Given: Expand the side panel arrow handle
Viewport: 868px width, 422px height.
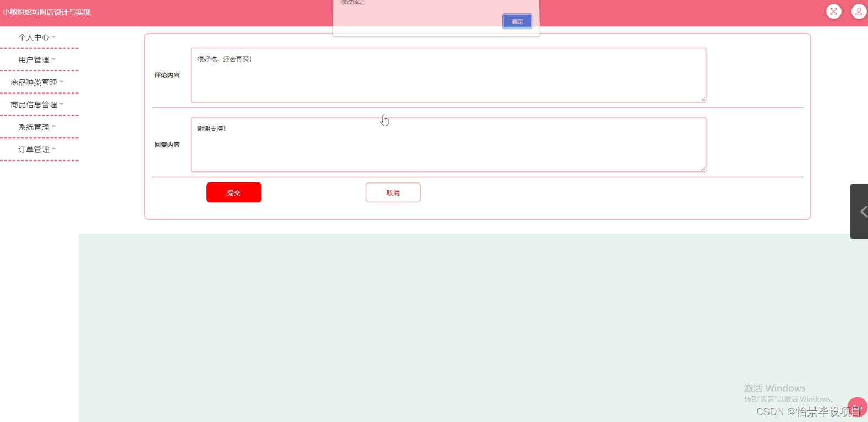Looking at the screenshot, I should tap(860, 212).
